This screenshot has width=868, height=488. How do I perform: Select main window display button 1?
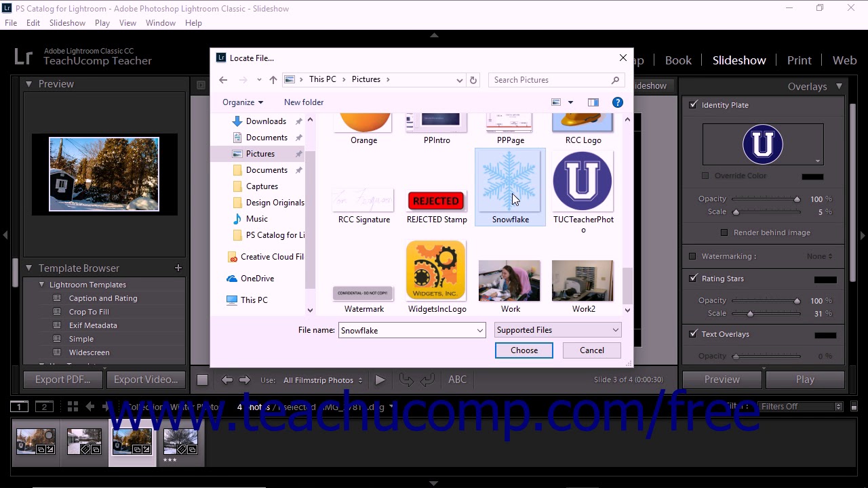click(x=20, y=407)
